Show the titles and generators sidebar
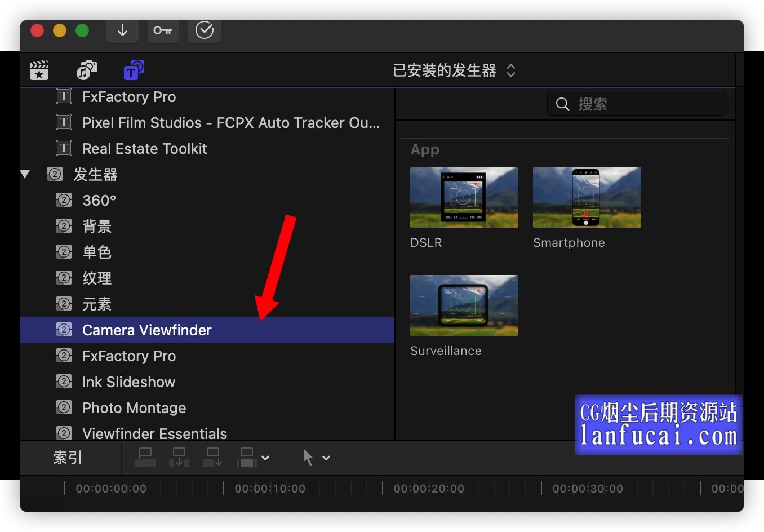Screen dimensions: 764x532 134,70
